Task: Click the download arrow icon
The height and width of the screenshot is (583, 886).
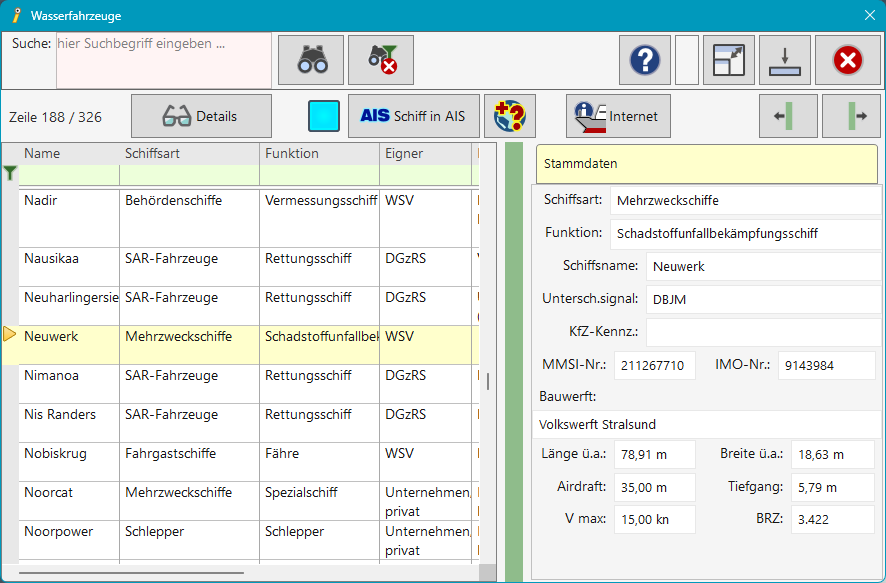Action: point(784,60)
